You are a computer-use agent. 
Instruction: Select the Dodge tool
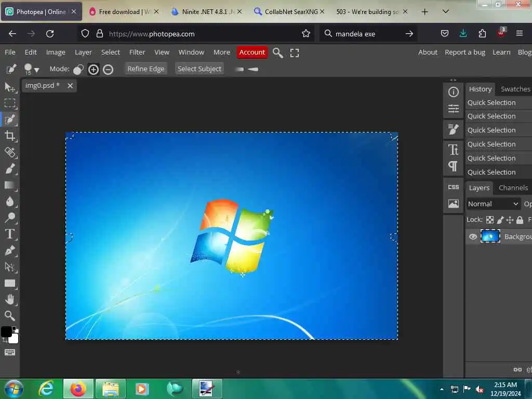pos(10,218)
